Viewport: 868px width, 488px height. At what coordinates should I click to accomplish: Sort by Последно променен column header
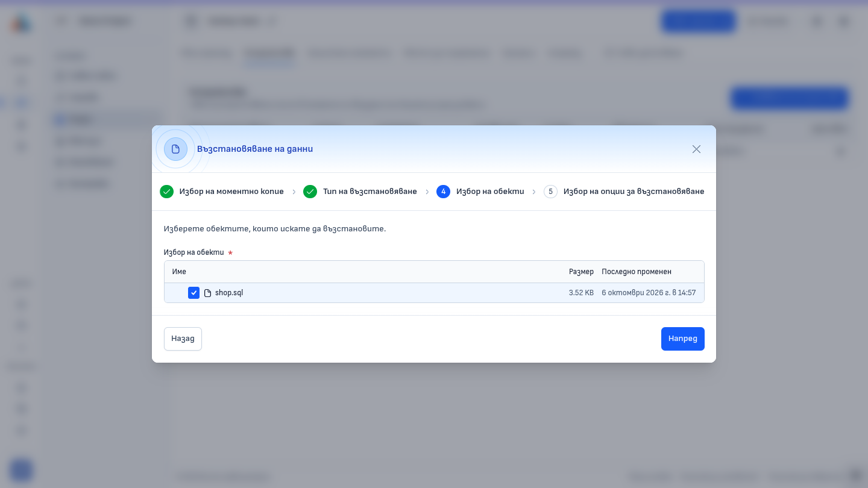click(637, 272)
